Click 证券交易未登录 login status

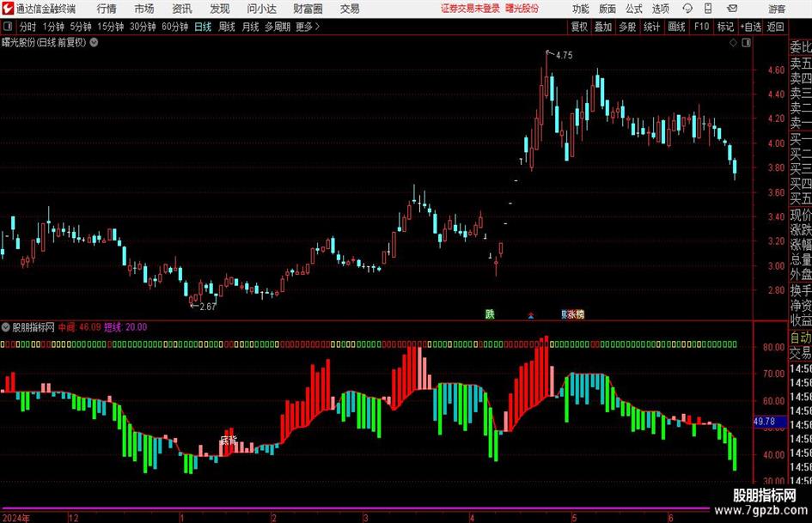tap(470, 9)
